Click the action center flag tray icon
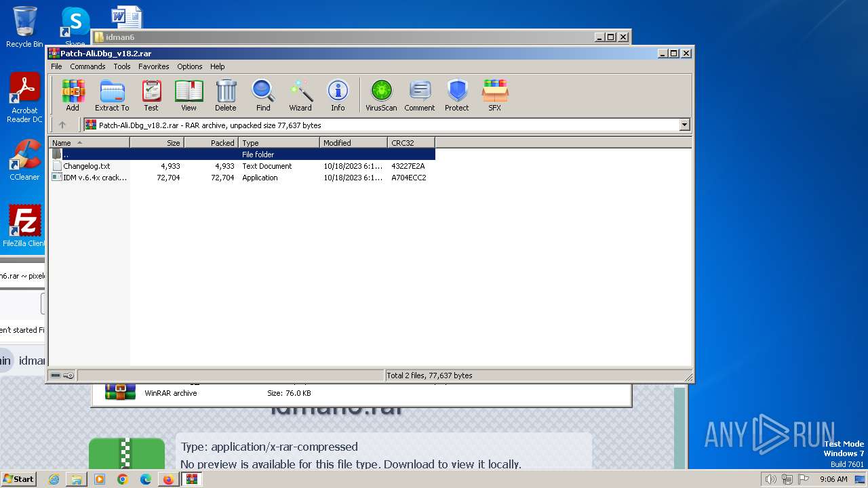The height and width of the screenshot is (488, 868). [804, 479]
